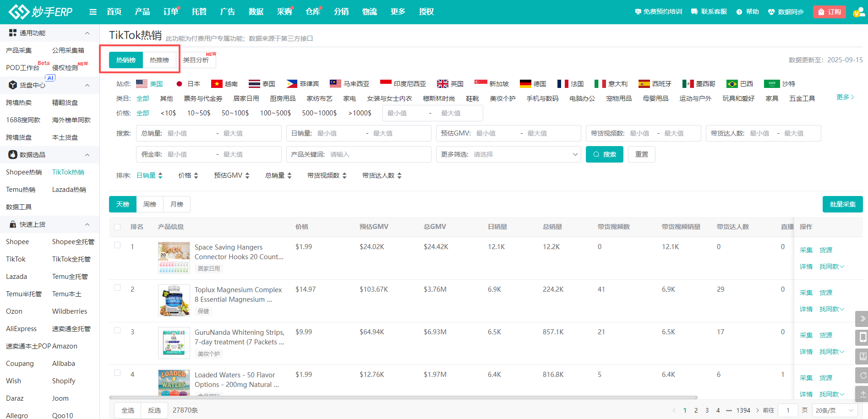The width and height of the screenshot is (868, 419).
Task: Check the select-all header checkbox
Action: 117,227
